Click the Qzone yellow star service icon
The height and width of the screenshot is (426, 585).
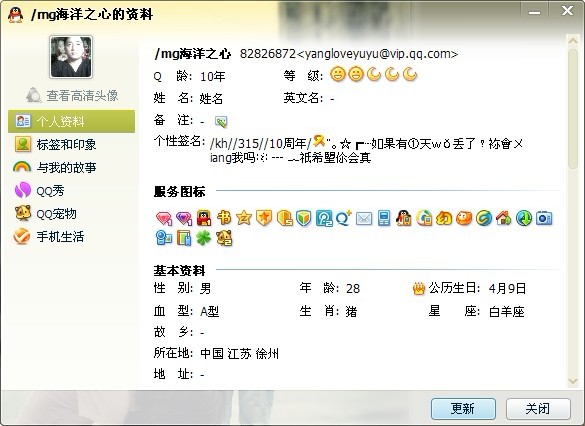pos(244,218)
